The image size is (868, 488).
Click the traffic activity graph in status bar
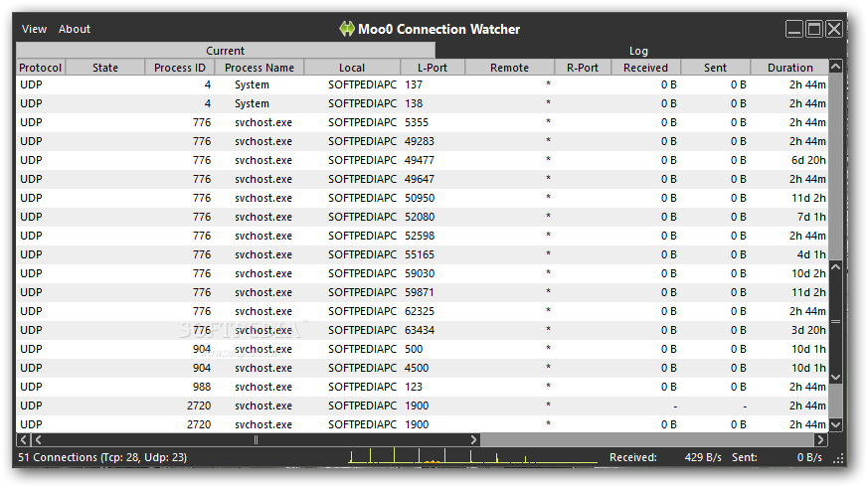coord(473,455)
